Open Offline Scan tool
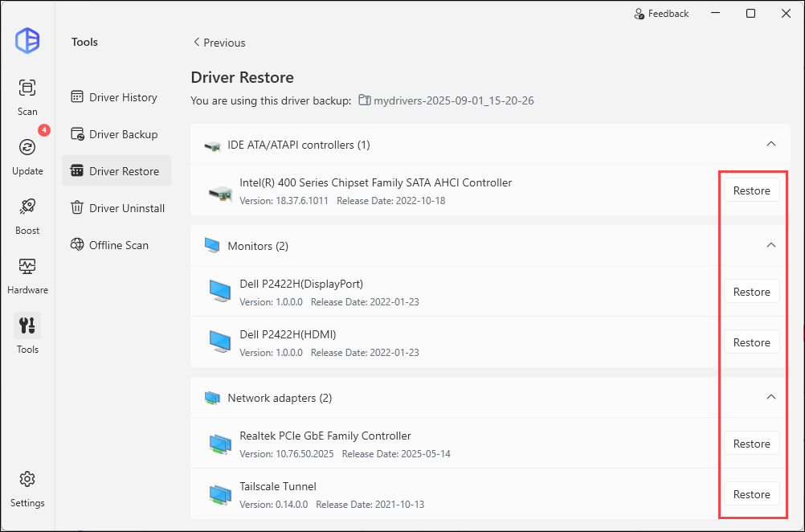This screenshot has height=532, width=805. 116,245
